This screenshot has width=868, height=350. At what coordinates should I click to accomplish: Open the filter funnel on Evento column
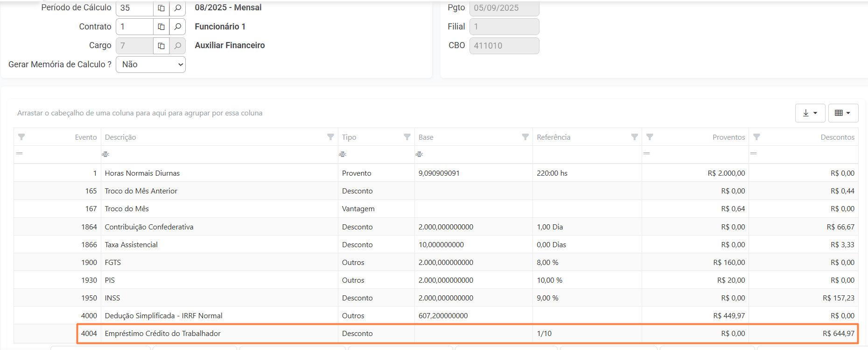21,137
